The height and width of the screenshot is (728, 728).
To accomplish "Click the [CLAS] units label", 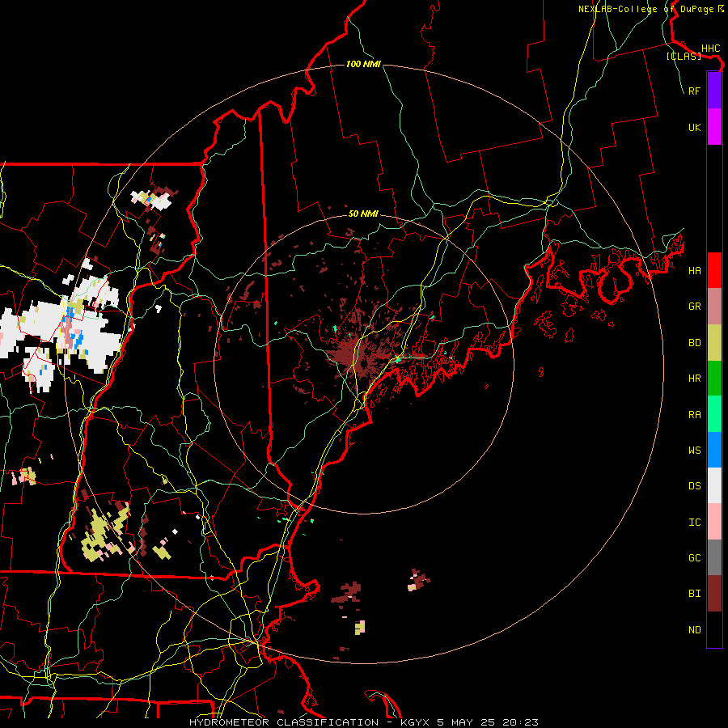I will [x=684, y=56].
